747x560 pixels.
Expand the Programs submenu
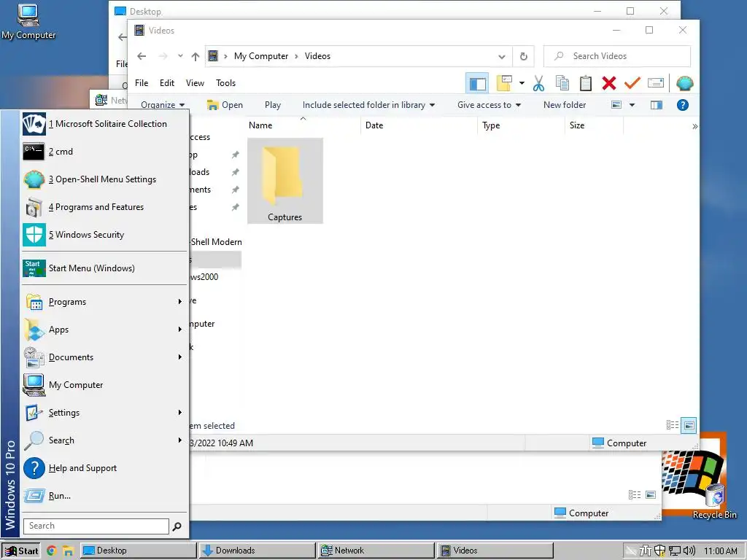(x=104, y=302)
